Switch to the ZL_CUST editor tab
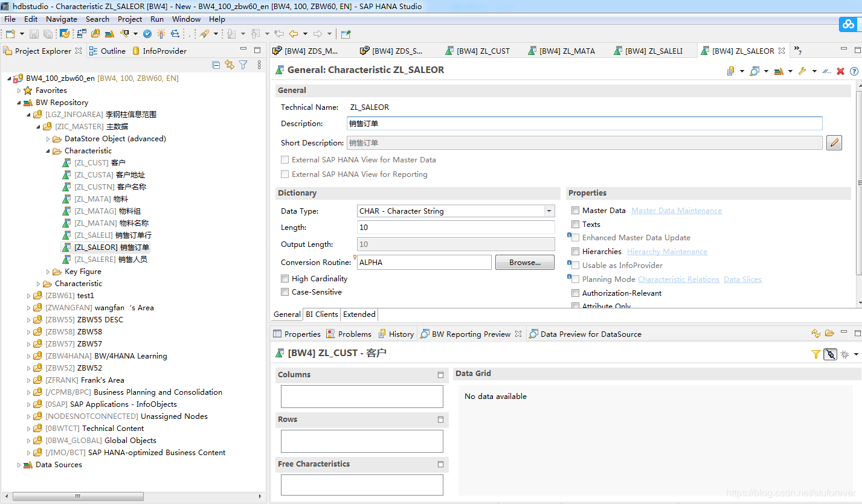 coord(477,51)
